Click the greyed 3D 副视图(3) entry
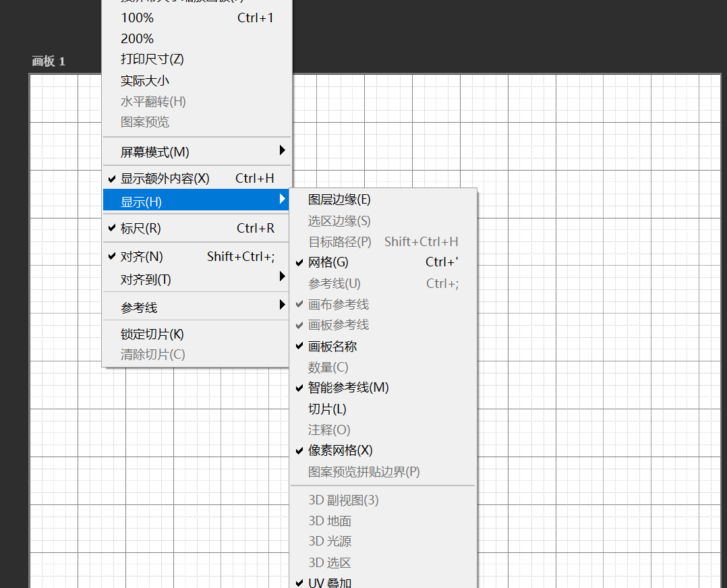The width and height of the screenshot is (727, 588). (x=384, y=500)
